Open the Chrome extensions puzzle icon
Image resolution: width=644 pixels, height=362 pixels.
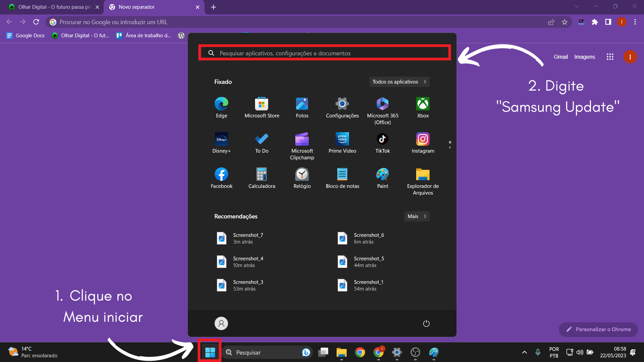[x=595, y=22]
